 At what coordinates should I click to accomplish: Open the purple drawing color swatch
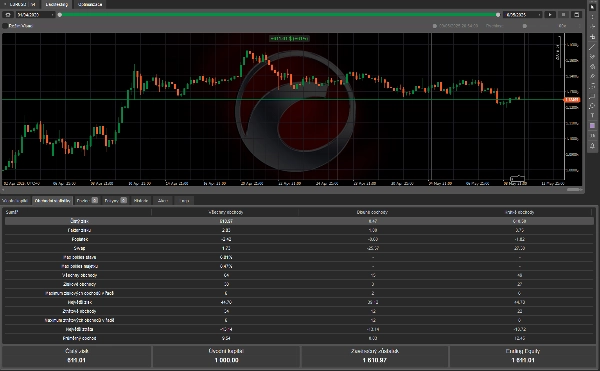tap(592, 125)
